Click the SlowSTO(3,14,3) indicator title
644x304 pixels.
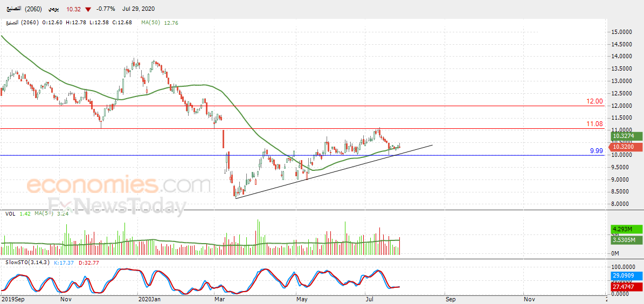[28, 262]
